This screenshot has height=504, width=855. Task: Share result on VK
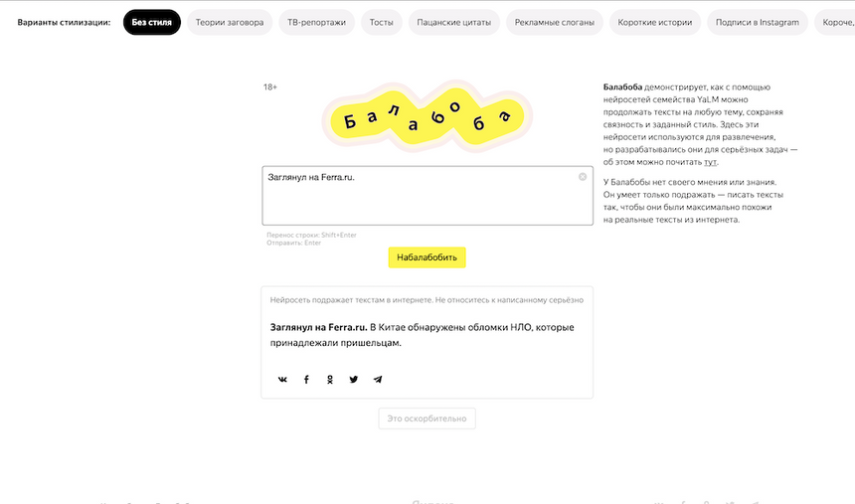(x=282, y=379)
